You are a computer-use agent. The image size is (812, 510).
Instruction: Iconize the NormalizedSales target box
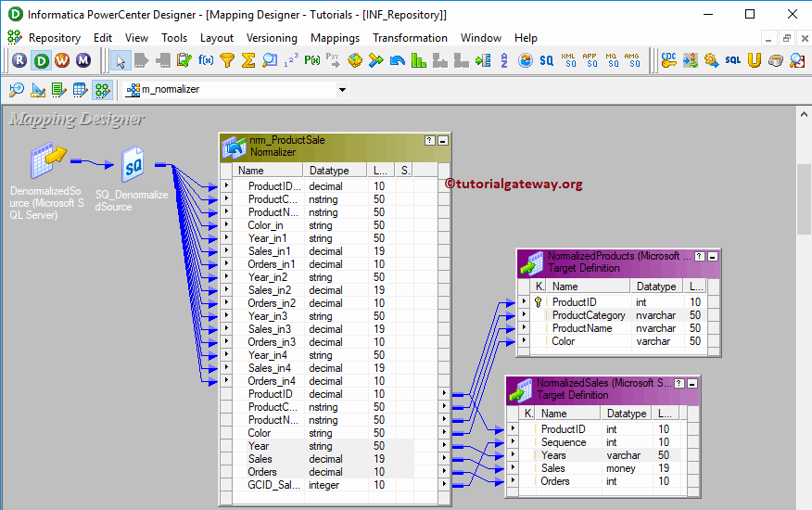pos(691,384)
